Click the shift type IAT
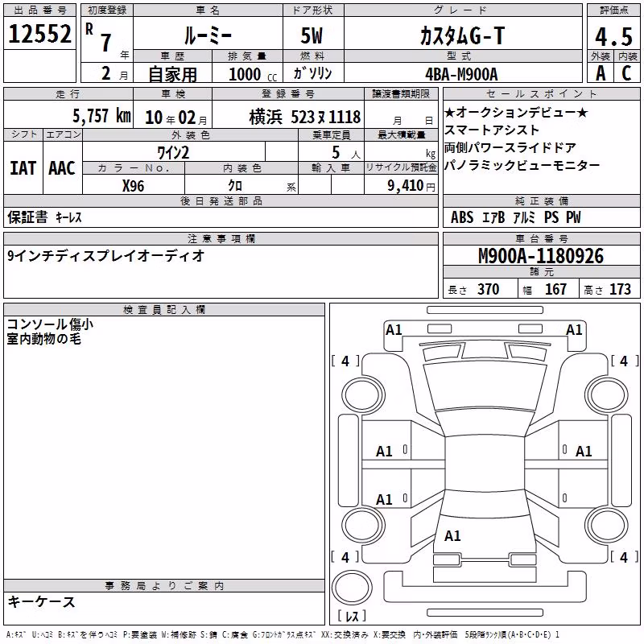This screenshot has height=644, width=644. point(23,168)
